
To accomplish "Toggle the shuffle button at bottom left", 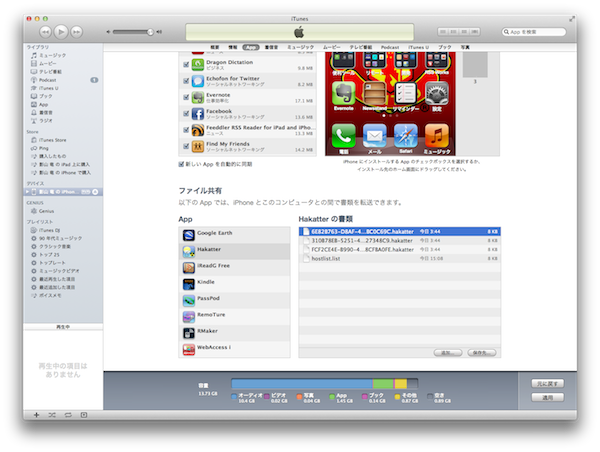I will pos(52,415).
